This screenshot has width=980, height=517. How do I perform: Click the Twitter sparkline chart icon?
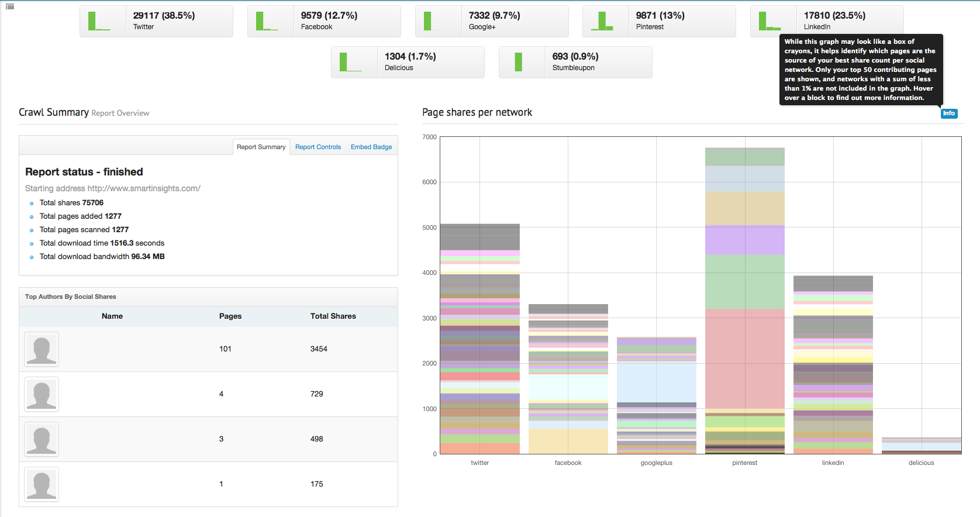(x=99, y=21)
